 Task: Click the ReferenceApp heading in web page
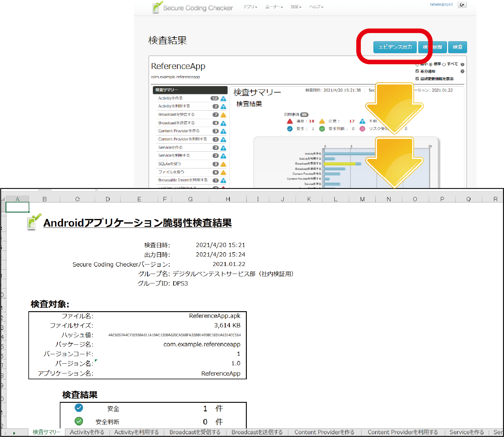[x=178, y=66]
